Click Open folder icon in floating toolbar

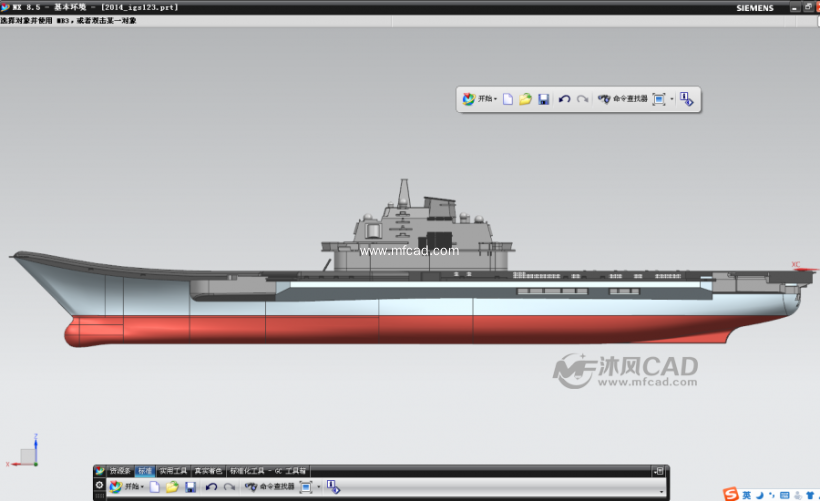[525, 100]
